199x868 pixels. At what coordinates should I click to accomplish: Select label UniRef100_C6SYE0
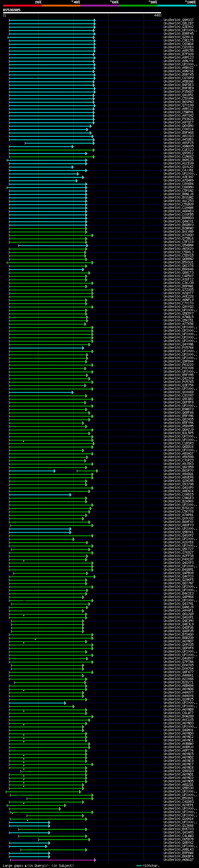click(x=179, y=47)
